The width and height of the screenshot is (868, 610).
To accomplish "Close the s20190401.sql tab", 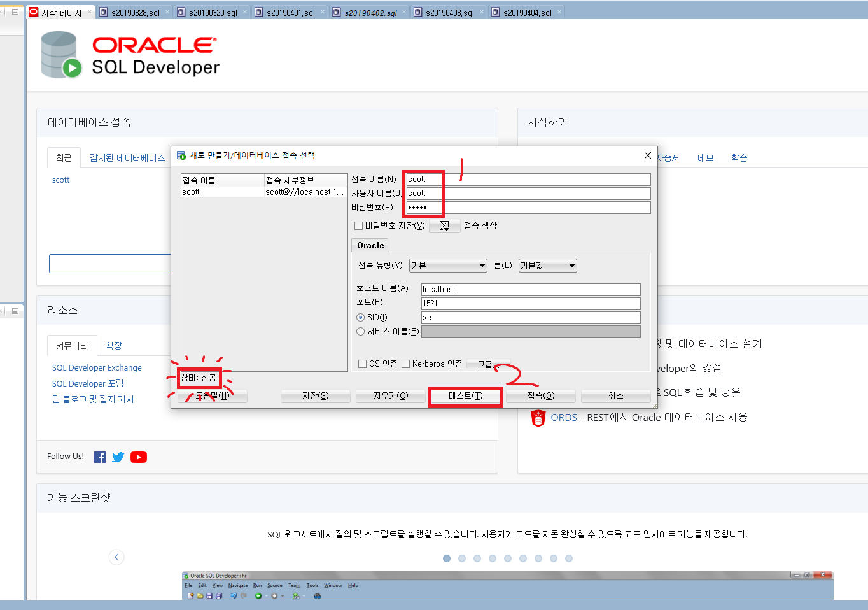I will click(323, 11).
